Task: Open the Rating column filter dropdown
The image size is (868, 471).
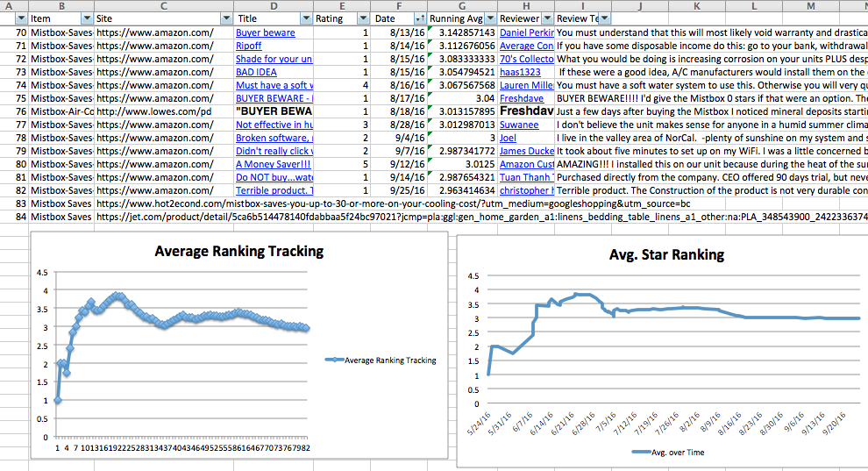Action: (363, 18)
